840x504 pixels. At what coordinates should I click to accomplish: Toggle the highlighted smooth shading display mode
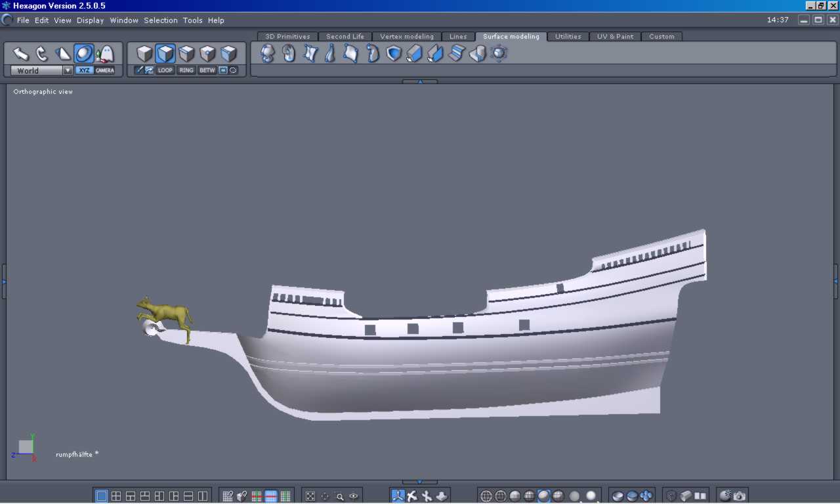point(544,496)
